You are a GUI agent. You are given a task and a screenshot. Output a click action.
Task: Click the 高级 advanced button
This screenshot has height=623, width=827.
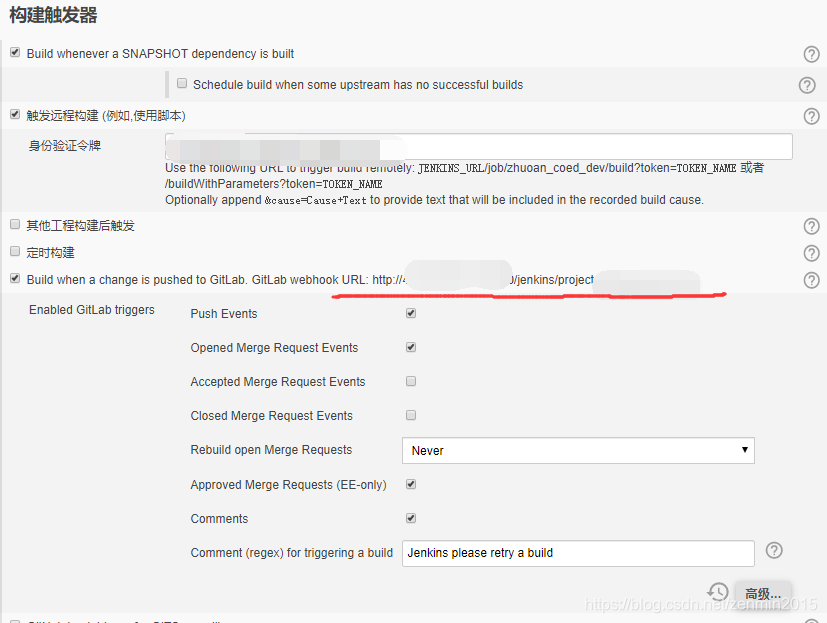[763, 593]
